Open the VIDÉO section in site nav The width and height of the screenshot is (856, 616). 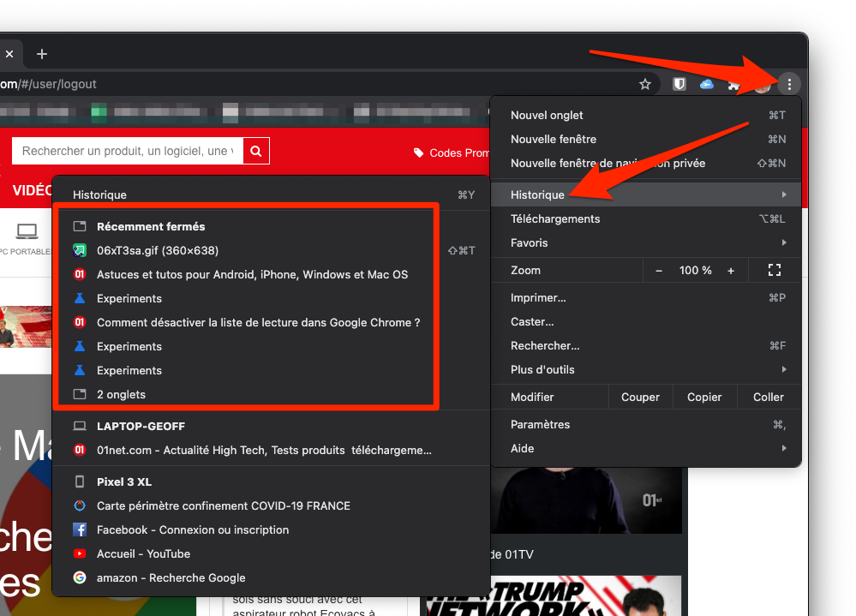tap(33, 190)
